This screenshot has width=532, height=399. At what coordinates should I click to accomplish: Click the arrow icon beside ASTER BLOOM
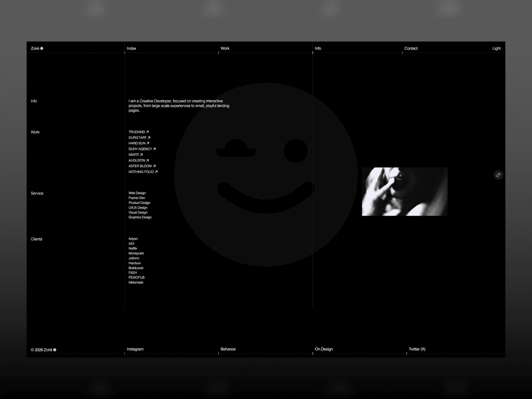coord(154,166)
